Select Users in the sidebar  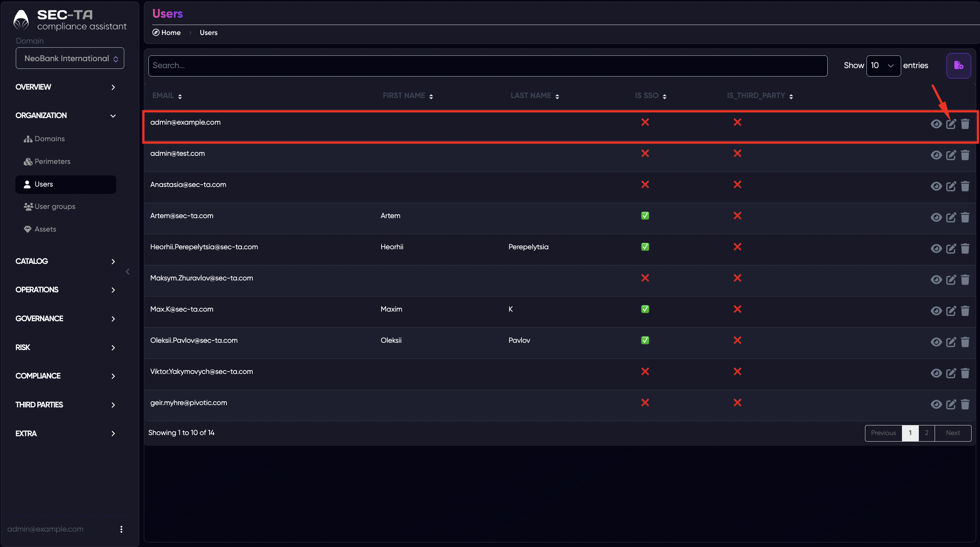(66, 184)
